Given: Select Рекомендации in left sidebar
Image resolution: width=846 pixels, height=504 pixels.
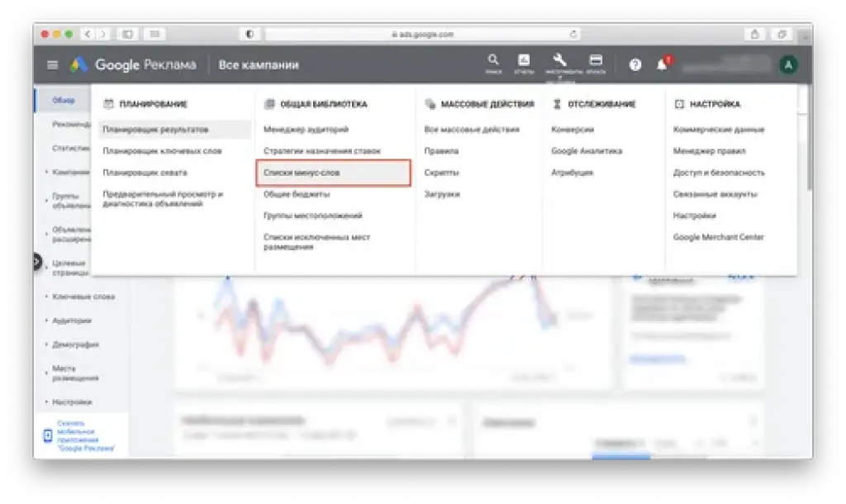Looking at the screenshot, I should pyautogui.click(x=71, y=124).
